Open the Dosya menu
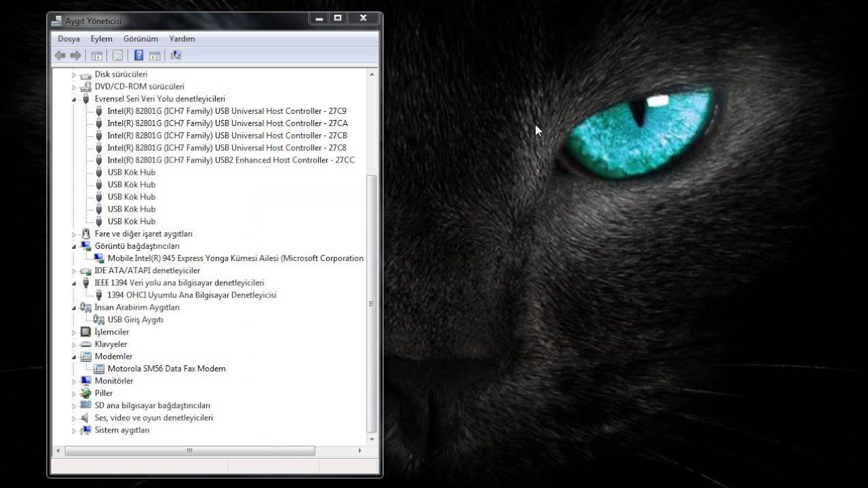868x488 pixels. [x=68, y=39]
